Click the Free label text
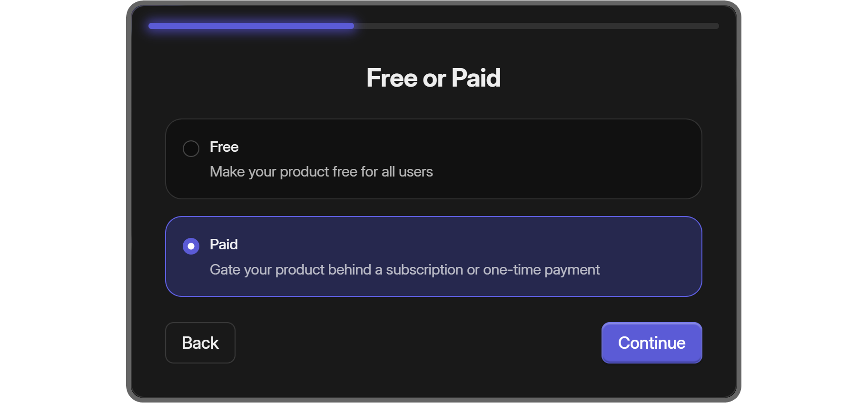868x403 pixels. click(x=224, y=147)
